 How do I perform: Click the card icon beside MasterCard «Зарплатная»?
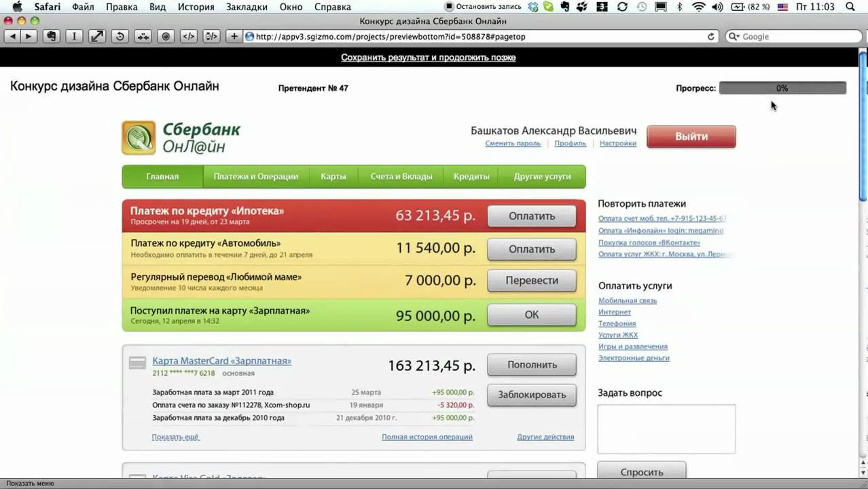click(x=138, y=363)
